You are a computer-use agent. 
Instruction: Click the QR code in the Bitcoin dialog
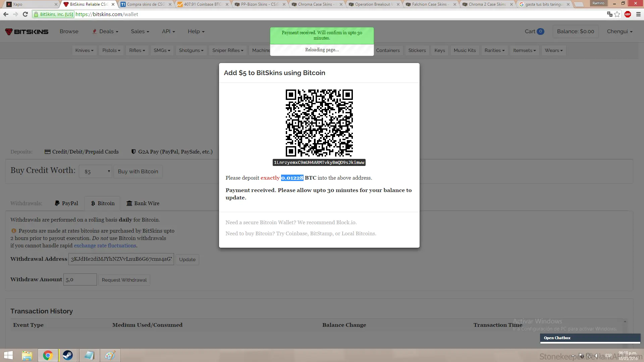tap(319, 123)
